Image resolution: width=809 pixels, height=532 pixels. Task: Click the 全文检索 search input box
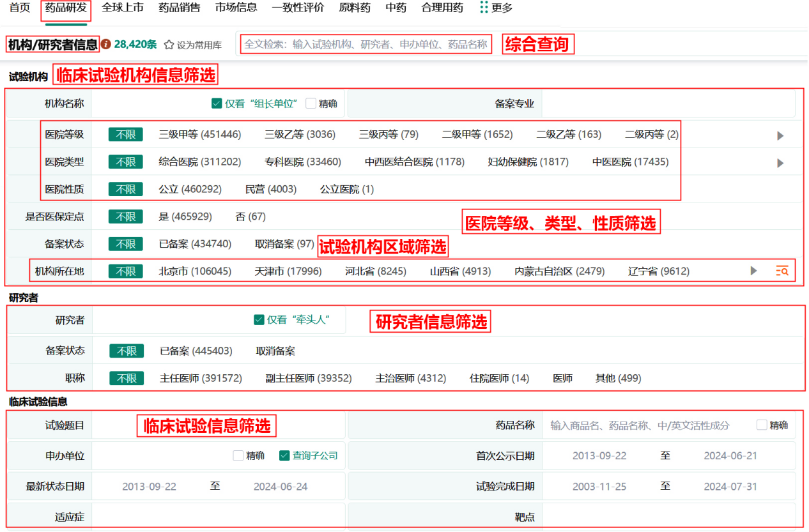coord(366,45)
